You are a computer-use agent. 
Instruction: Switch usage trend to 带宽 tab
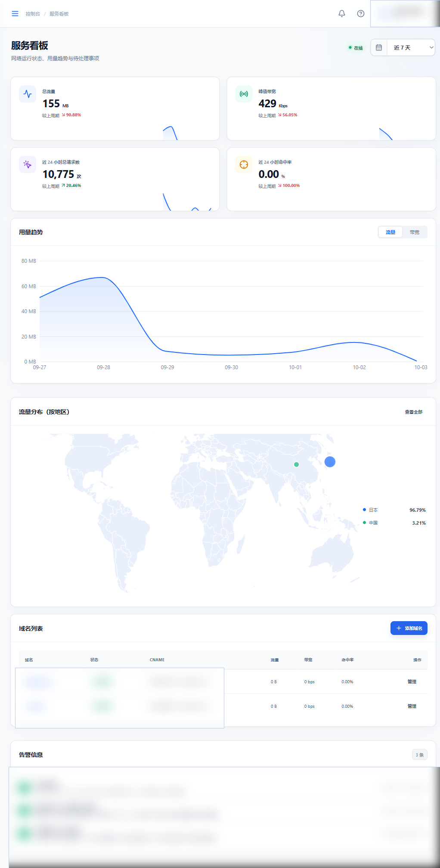[415, 232]
